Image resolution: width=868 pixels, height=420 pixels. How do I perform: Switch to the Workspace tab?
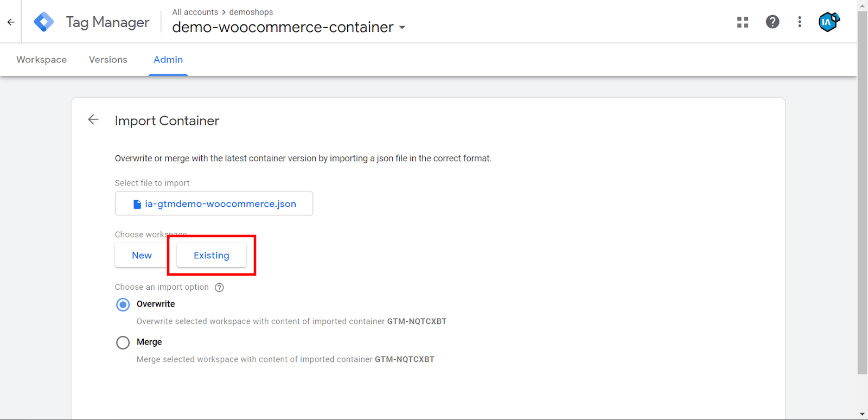tap(42, 60)
